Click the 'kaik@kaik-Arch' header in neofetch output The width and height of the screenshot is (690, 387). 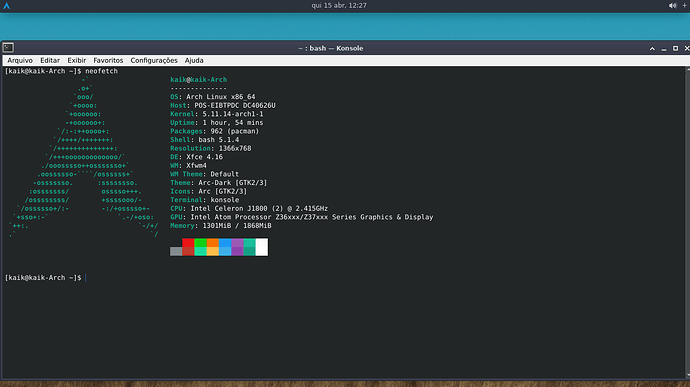tap(198, 80)
